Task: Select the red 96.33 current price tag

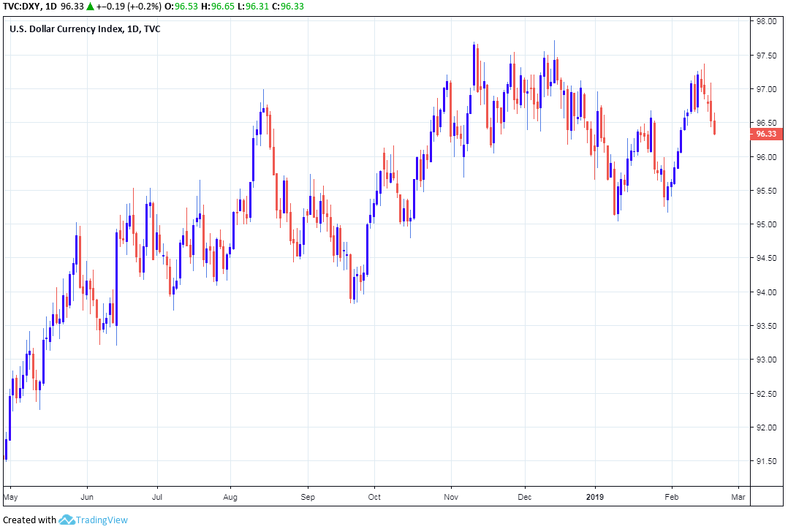Action: click(765, 134)
